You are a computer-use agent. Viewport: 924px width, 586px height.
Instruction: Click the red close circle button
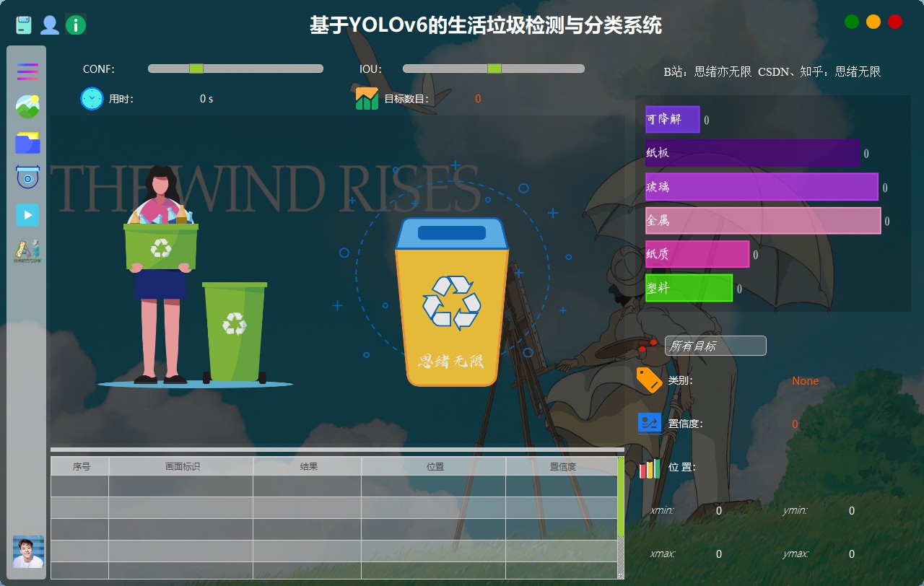click(895, 22)
